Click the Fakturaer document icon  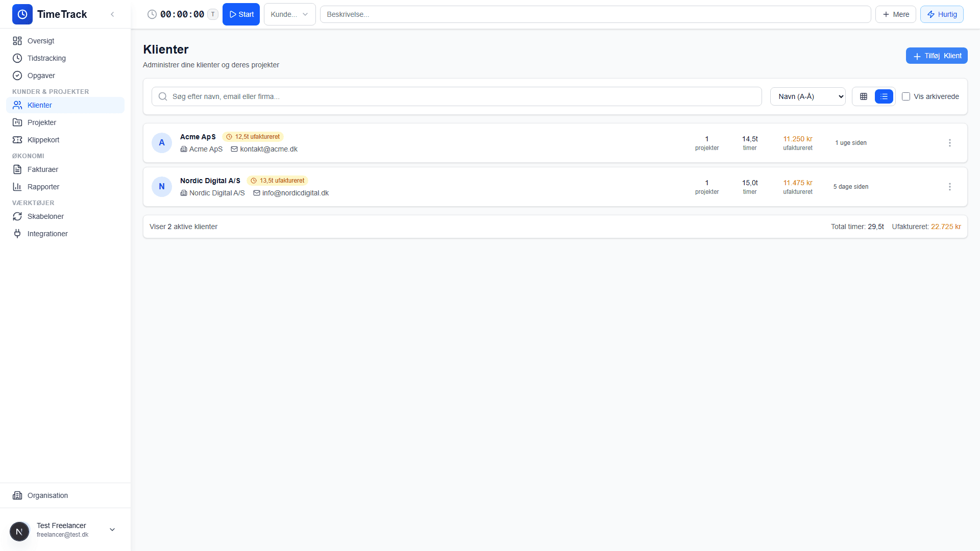coord(17,169)
